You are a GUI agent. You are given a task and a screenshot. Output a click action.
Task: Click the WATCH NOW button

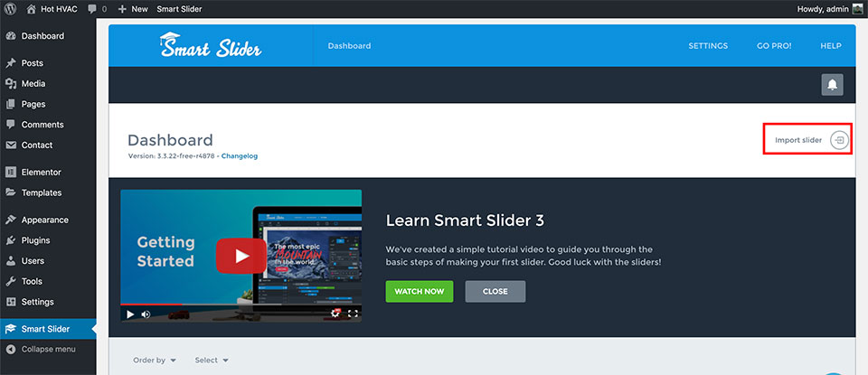[x=419, y=292]
